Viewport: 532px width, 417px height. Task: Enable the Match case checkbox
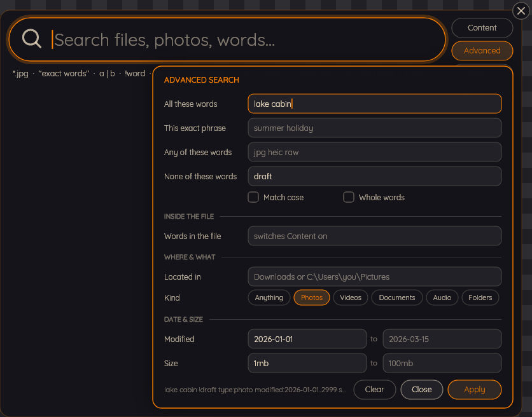[253, 197]
